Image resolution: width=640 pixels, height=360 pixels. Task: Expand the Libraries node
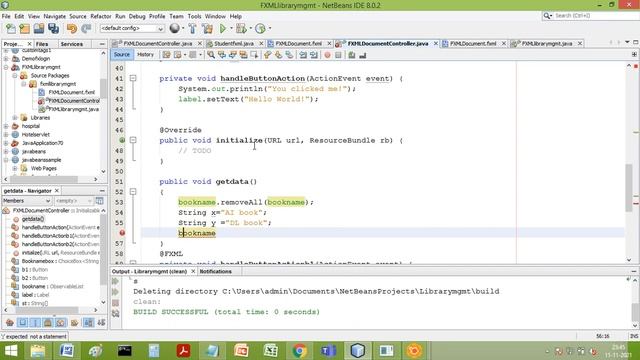click(x=15, y=118)
